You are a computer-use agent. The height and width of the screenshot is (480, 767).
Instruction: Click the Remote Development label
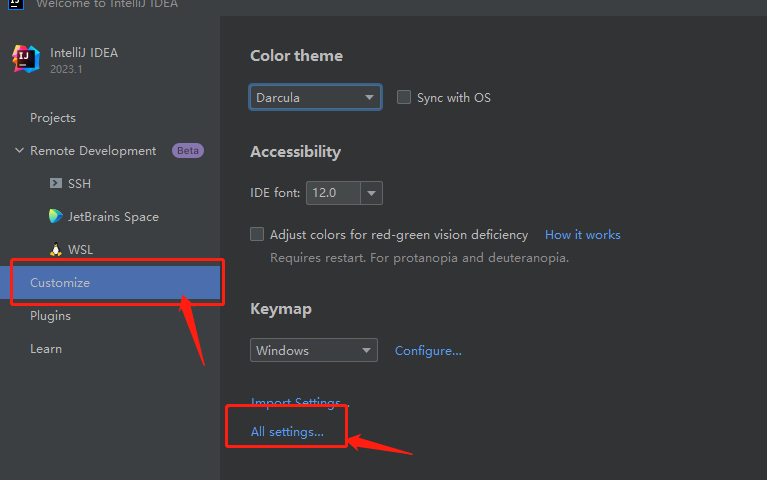(93, 151)
